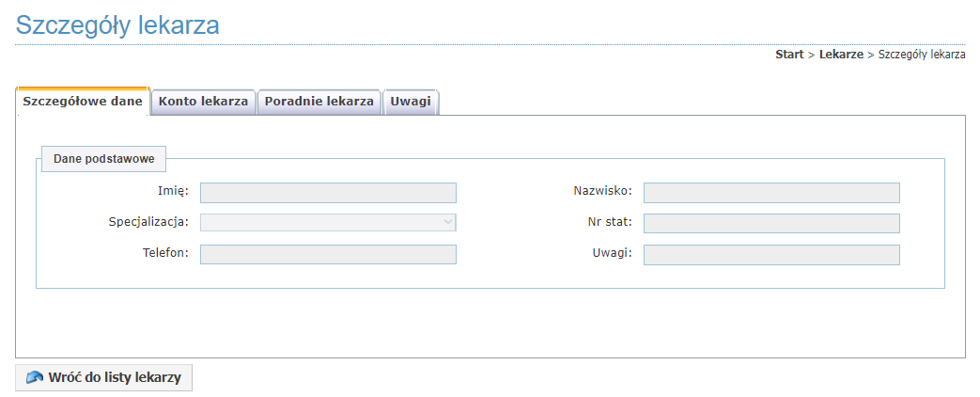Focus the Telefon input field
The image size is (980, 397).
(328, 254)
